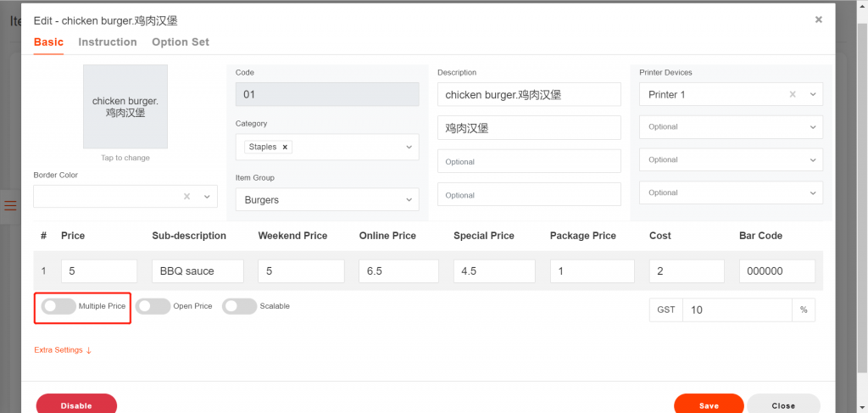
Task: Expand the Extra Settings link
Action: tap(63, 350)
